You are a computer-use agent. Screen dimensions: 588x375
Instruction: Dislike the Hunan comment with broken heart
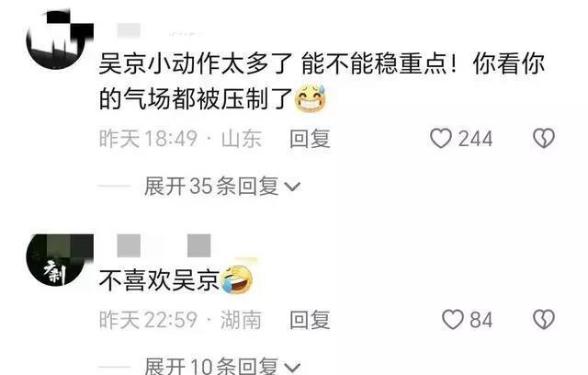pyautogui.click(x=544, y=320)
